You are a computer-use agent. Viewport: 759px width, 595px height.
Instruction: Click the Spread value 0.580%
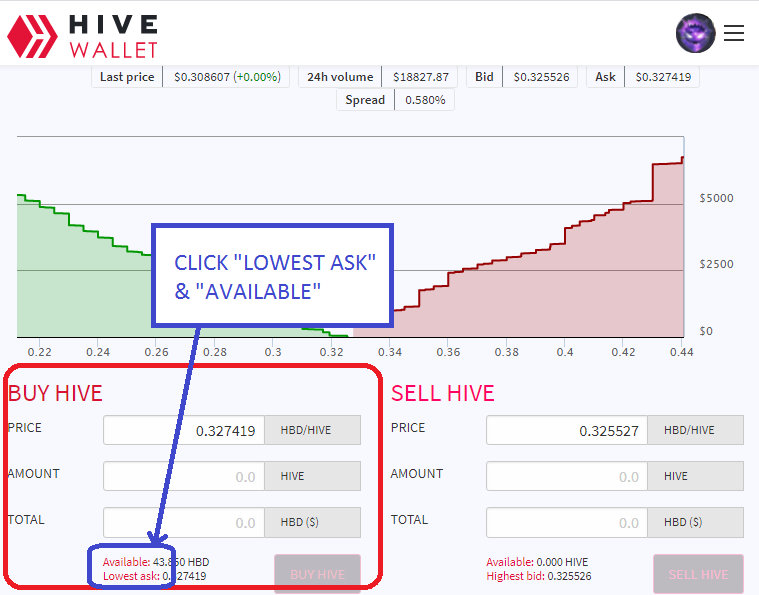(x=425, y=100)
